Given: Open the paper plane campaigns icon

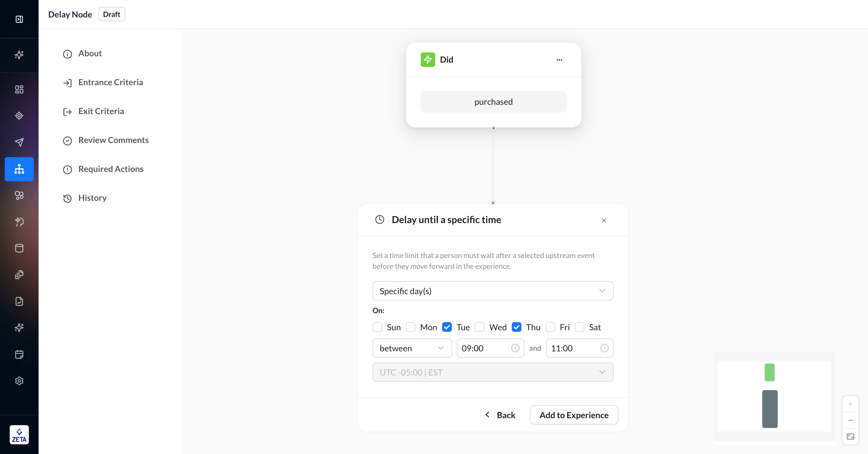Looking at the screenshot, I should pyautogui.click(x=19, y=142).
